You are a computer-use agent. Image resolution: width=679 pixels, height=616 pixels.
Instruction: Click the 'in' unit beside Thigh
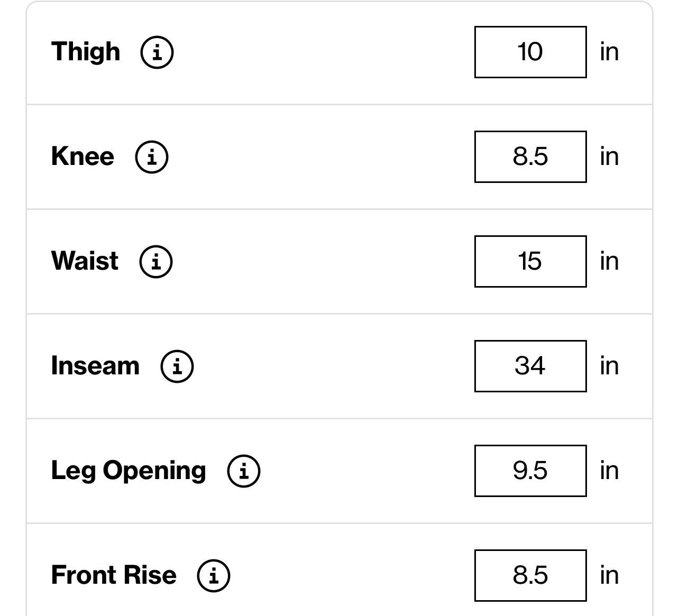(609, 52)
